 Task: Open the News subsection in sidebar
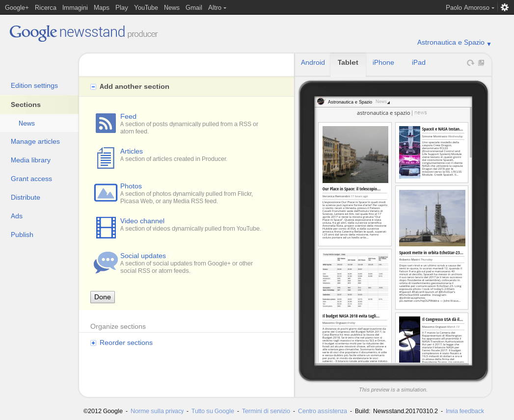27,123
